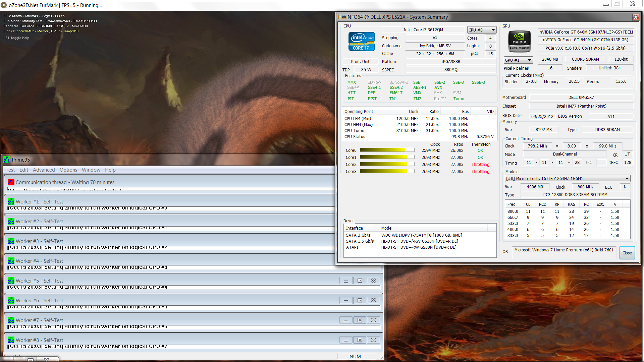Click the Intel Core i7-3612QM name field
This screenshot has height=362, width=644.
coord(423,29)
